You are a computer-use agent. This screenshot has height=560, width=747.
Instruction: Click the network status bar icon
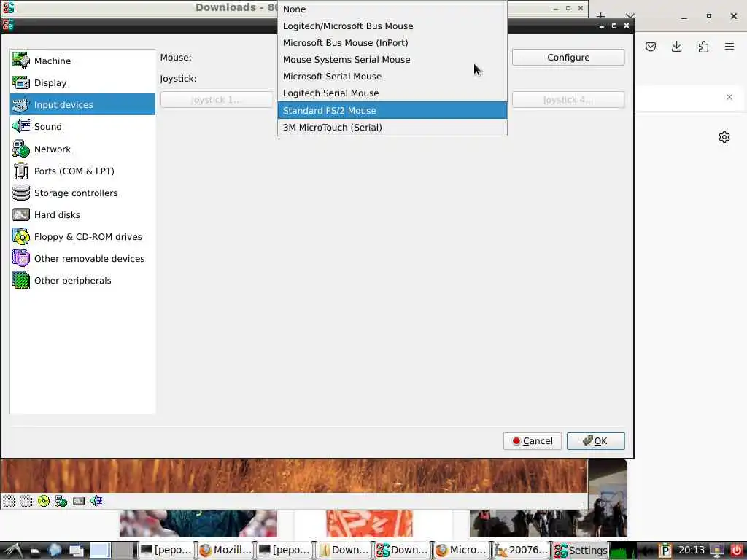61,500
